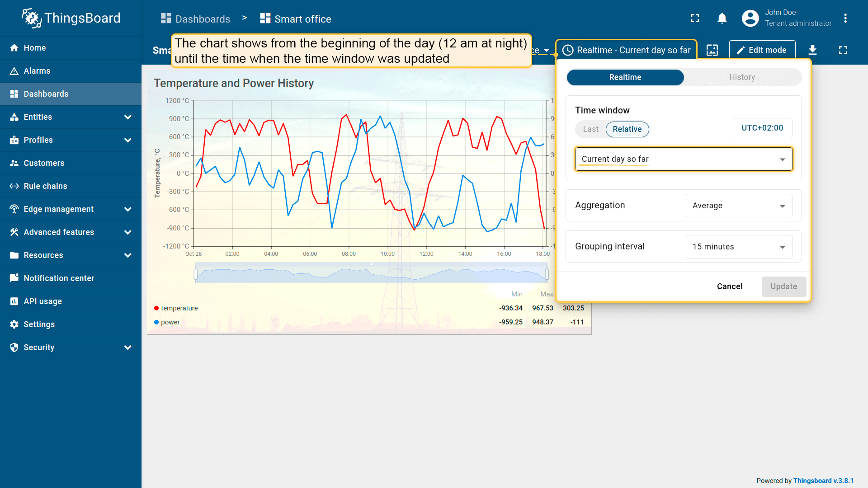This screenshot has height=488, width=868.
Task: Select the Relative time window option
Action: (x=627, y=129)
